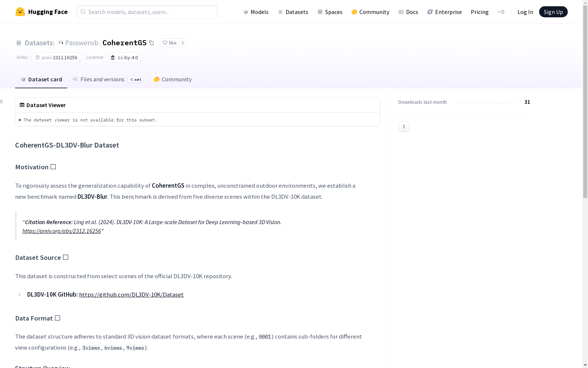The height and width of the screenshot is (368, 588).
Task: Go to the Pricing page
Action: point(480,12)
